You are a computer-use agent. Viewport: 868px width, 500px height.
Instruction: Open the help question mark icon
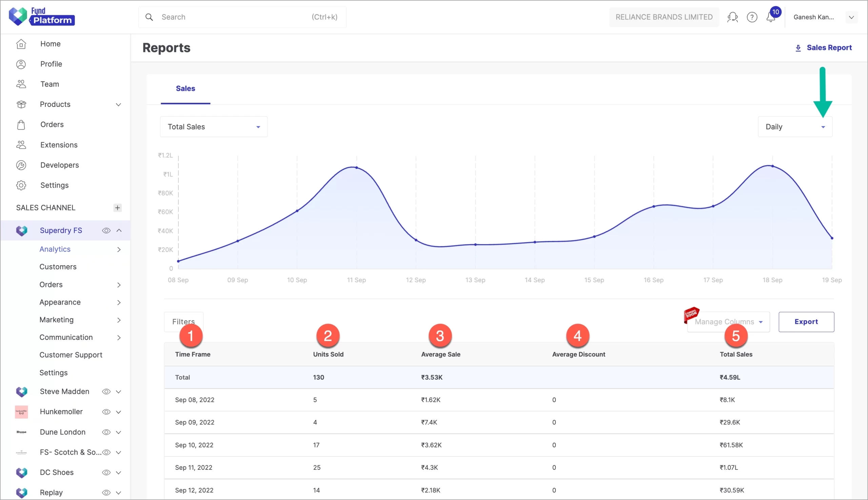pyautogui.click(x=752, y=17)
